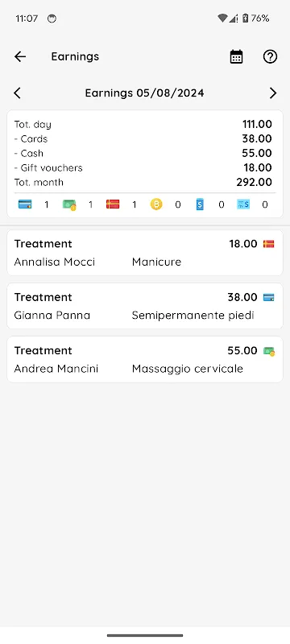Viewport: 290px width, 644px height.
Task: Tap the light blue check payment icon
Action: click(243, 204)
